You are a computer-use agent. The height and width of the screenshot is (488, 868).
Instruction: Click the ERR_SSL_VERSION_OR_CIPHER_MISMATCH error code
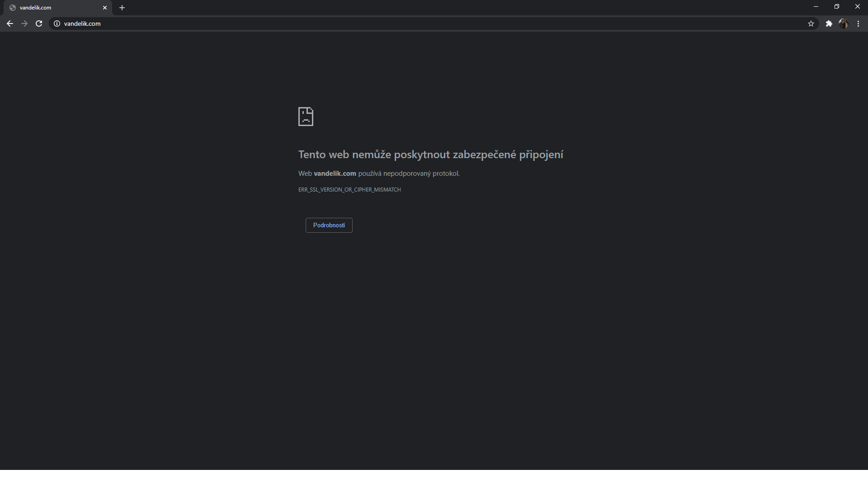(x=349, y=190)
